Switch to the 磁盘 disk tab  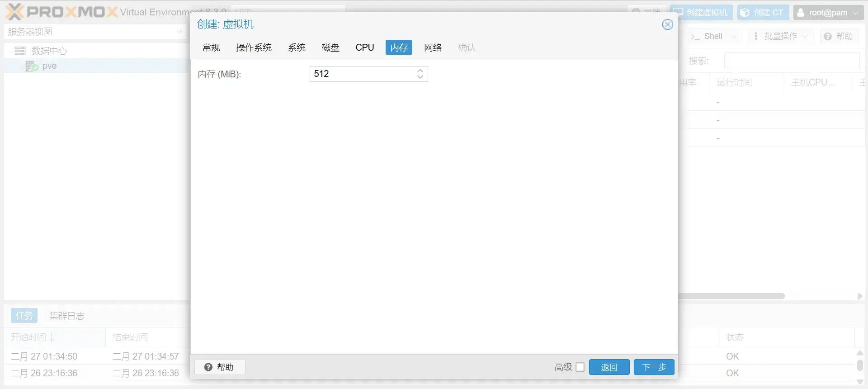pos(330,47)
